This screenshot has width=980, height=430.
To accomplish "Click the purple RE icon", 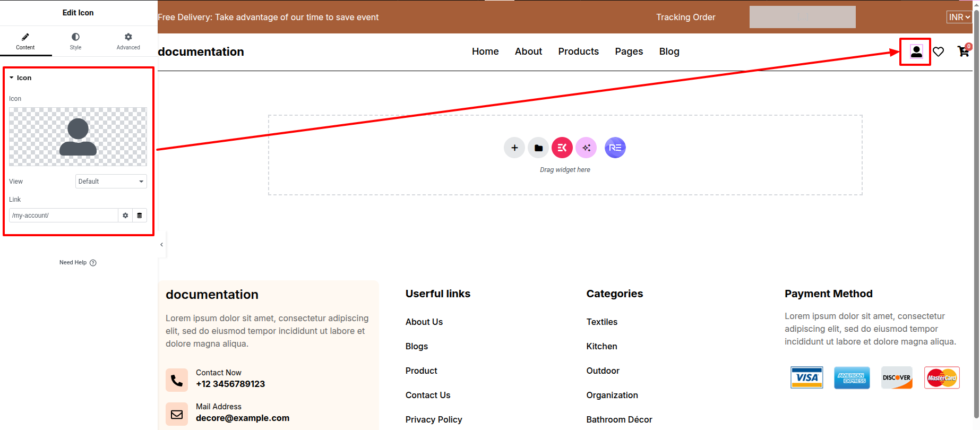I will click(x=615, y=148).
